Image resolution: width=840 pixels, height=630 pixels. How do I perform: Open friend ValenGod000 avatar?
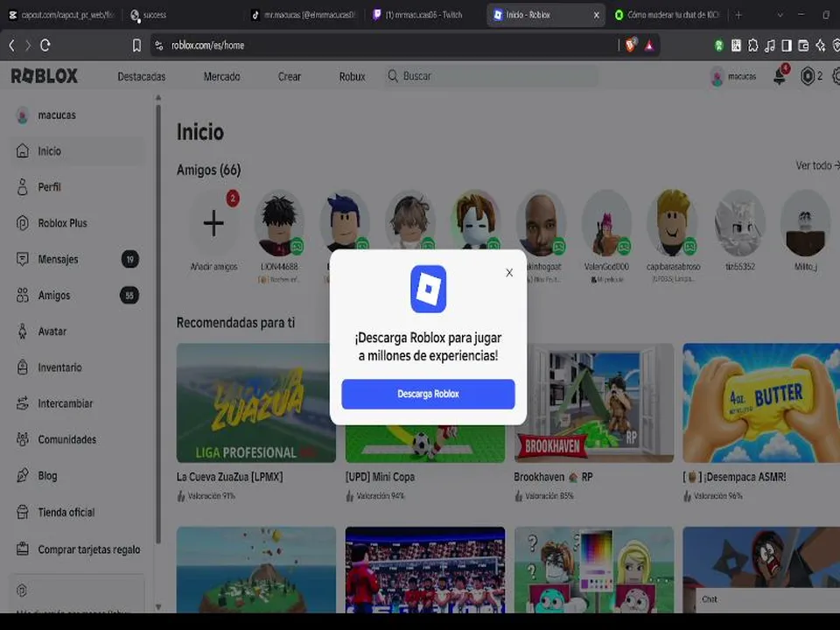(x=606, y=223)
